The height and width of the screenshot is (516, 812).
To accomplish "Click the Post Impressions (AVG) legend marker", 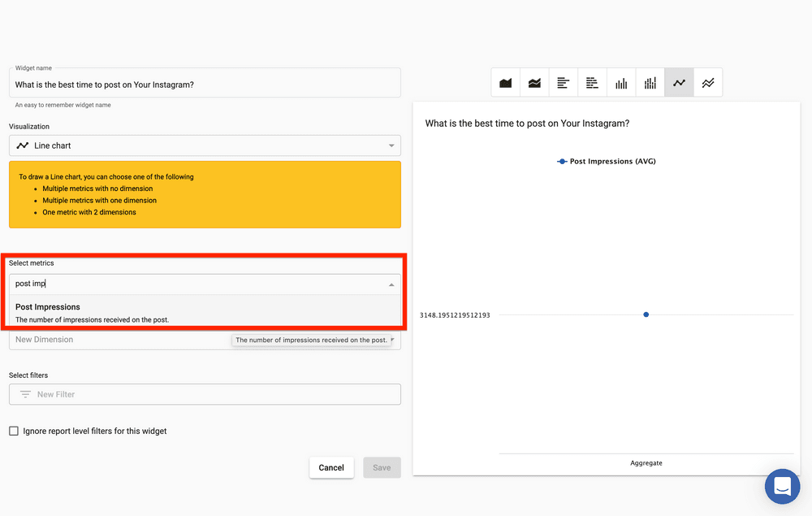I will 562,162.
